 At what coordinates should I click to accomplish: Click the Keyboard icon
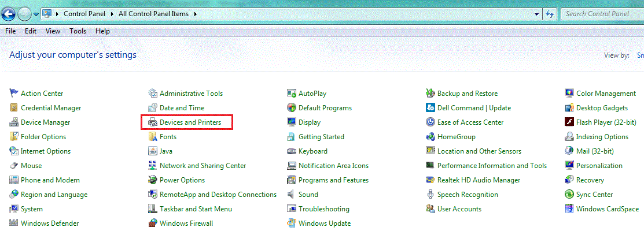[x=292, y=151]
